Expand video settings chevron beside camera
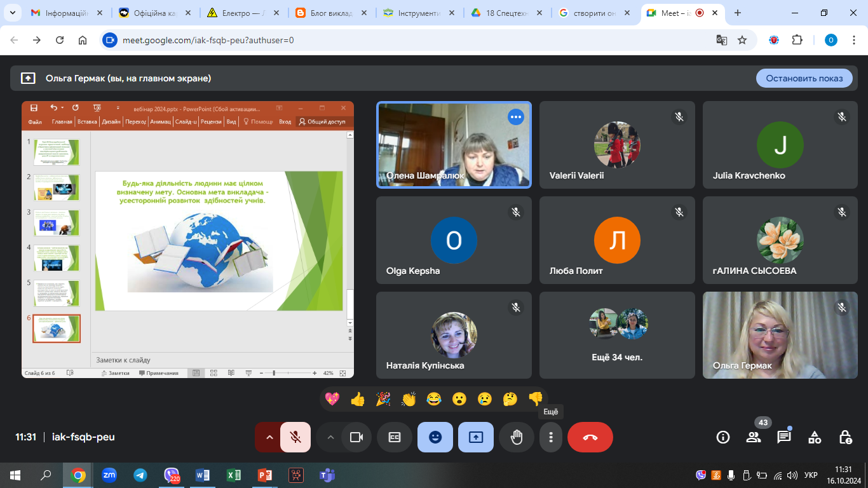The width and height of the screenshot is (868, 488). pyautogui.click(x=330, y=437)
